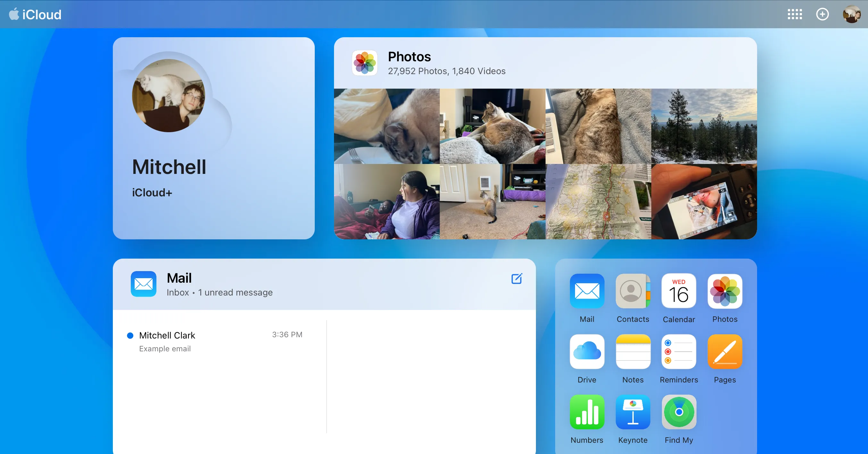Open the account avatar menu in the header

tap(851, 14)
